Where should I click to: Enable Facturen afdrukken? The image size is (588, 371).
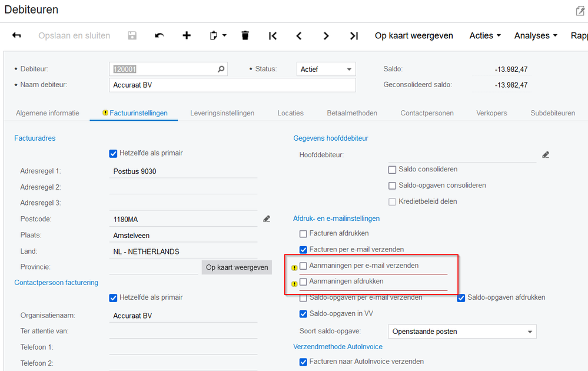coord(303,234)
